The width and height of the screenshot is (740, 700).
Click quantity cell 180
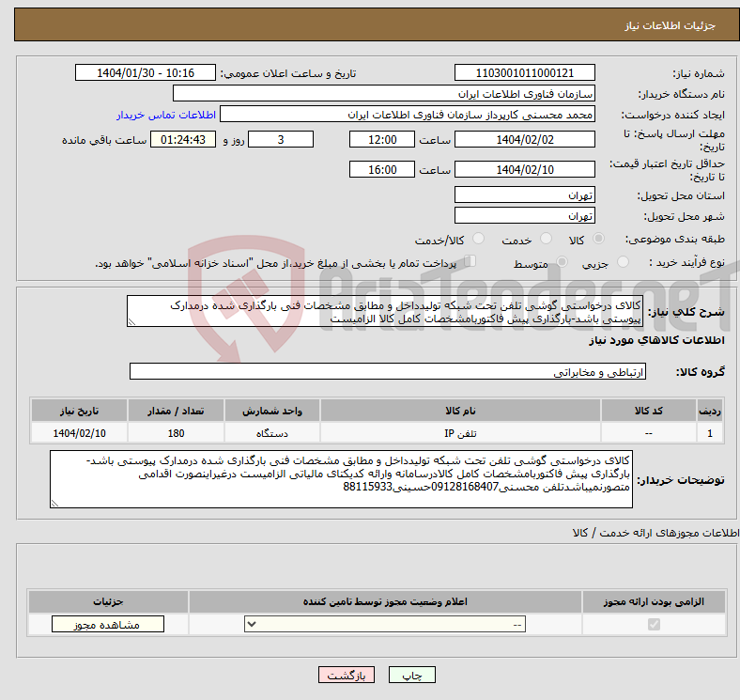point(176,433)
